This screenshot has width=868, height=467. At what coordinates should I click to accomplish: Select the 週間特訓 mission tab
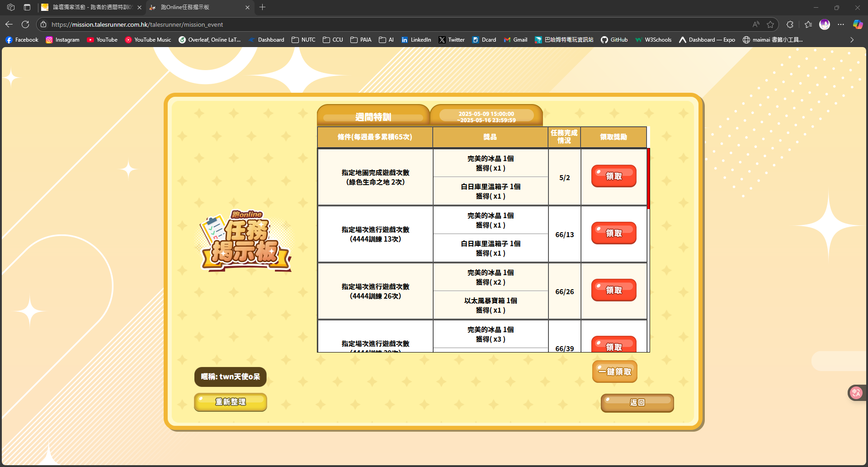click(373, 117)
